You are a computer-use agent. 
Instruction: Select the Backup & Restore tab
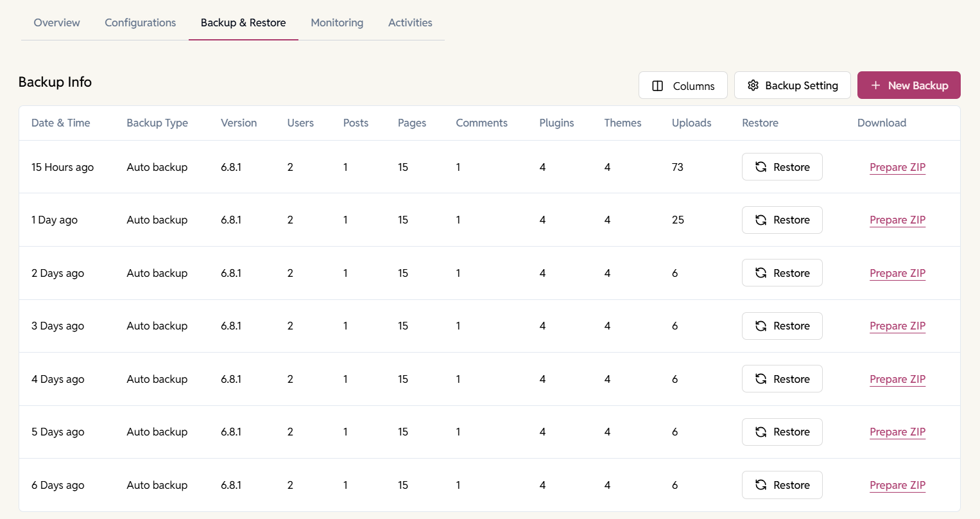tap(243, 22)
